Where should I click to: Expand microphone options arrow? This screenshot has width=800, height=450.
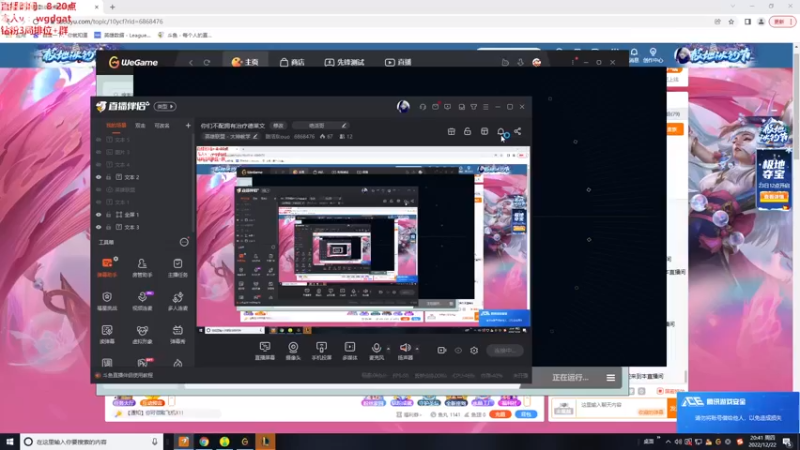click(388, 349)
